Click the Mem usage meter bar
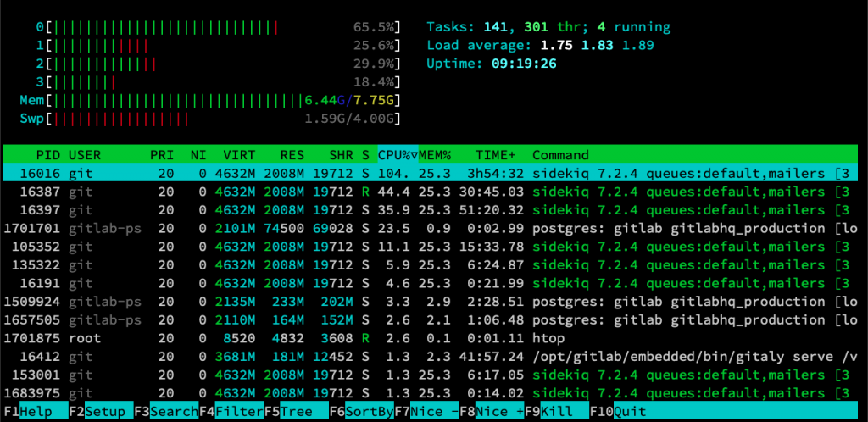868x422 pixels. pos(210,101)
